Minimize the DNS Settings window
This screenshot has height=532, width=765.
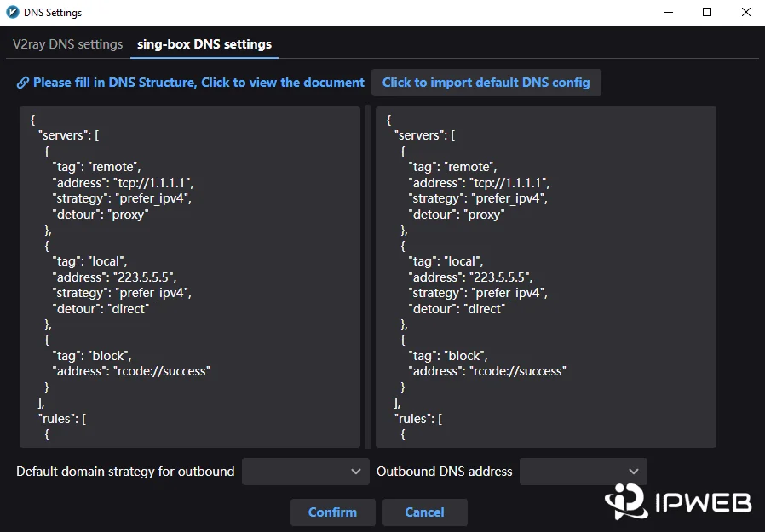(669, 12)
